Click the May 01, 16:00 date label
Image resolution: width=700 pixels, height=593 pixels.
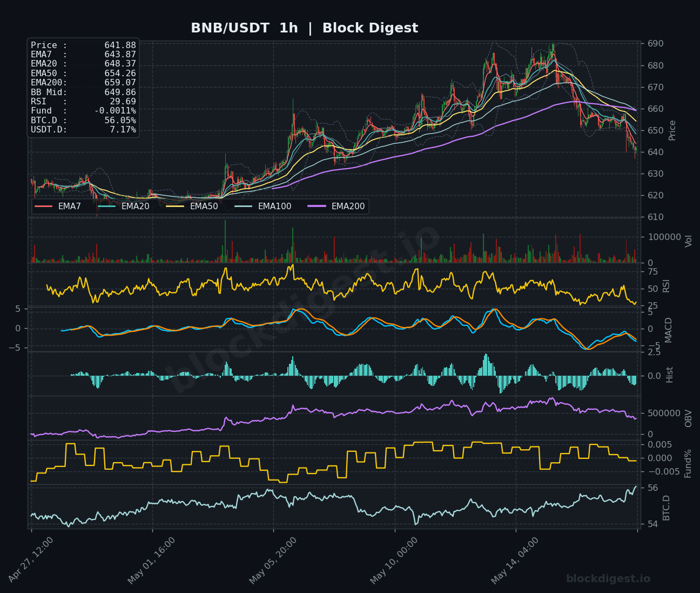click(152, 560)
